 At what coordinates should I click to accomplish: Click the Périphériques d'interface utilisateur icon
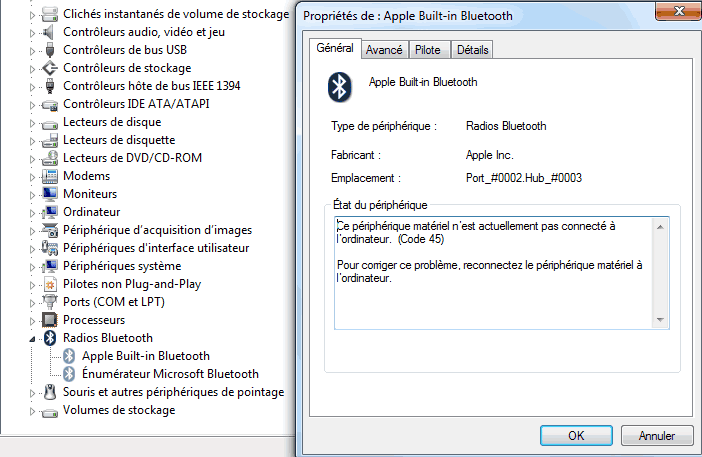(x=50, y=248)
